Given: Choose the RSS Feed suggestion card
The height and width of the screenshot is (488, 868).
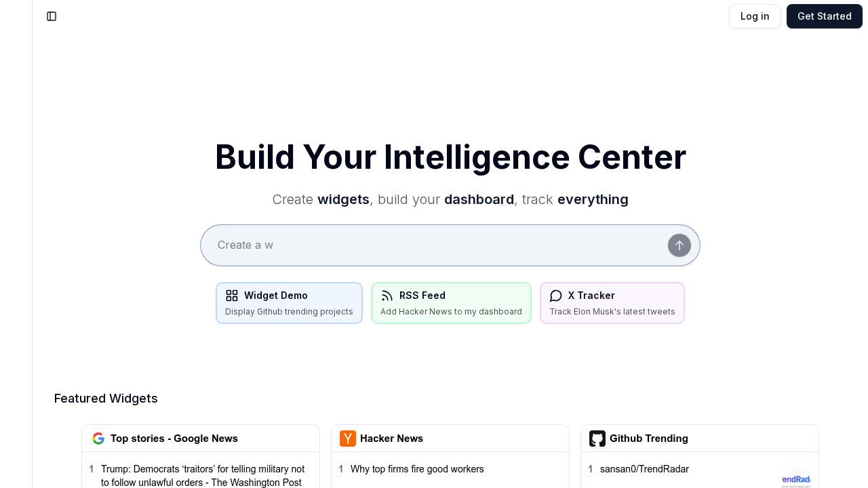Looking at the screenshot, I should (451, 302).
